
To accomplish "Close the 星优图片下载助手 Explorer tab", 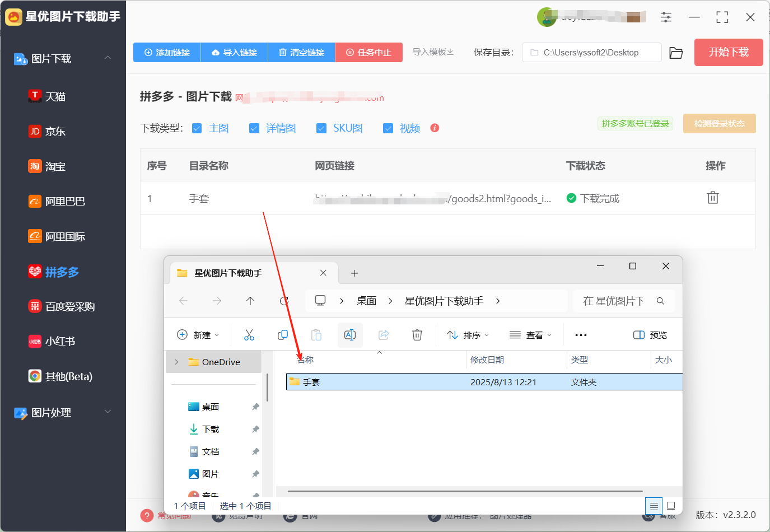I will point(323,273).
